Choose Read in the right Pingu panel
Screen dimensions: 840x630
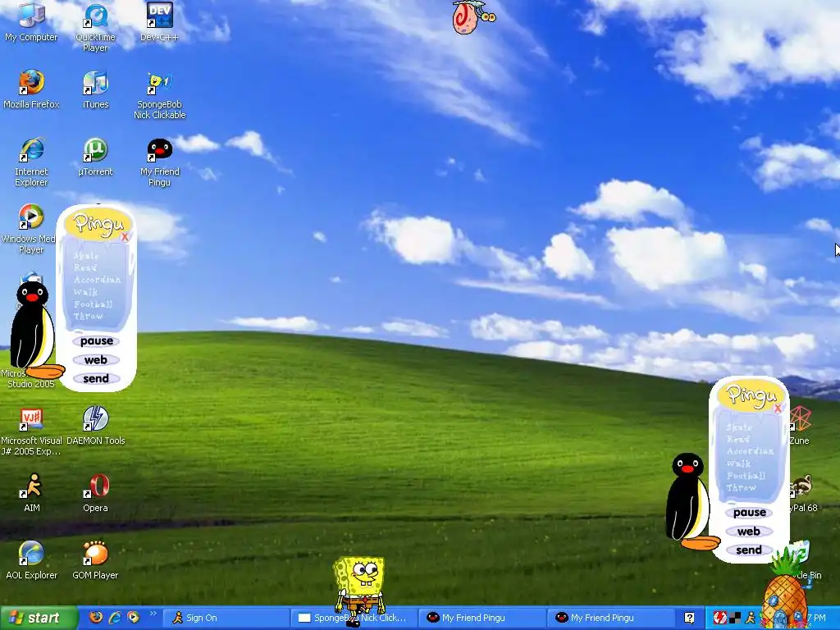tap(738, 439)
